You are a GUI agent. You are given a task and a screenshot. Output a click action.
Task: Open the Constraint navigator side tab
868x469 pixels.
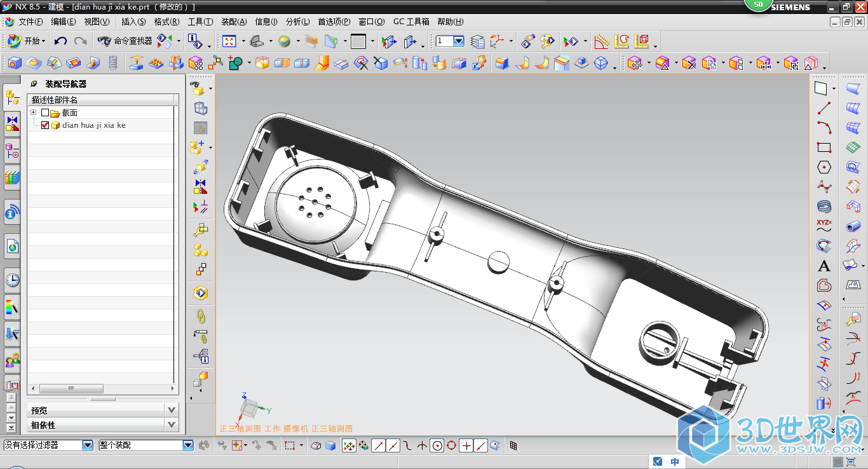[x=12, y=124]
